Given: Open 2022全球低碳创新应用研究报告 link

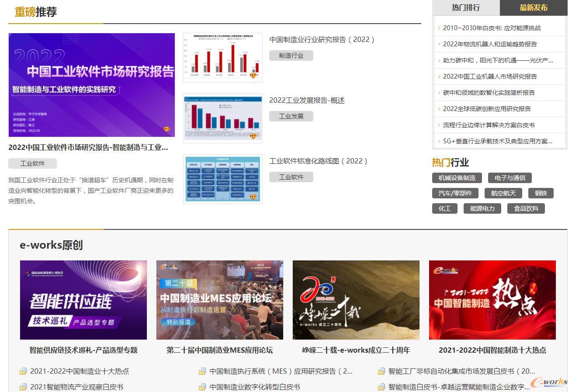Looking at the screenshot, I should (487, 109).
